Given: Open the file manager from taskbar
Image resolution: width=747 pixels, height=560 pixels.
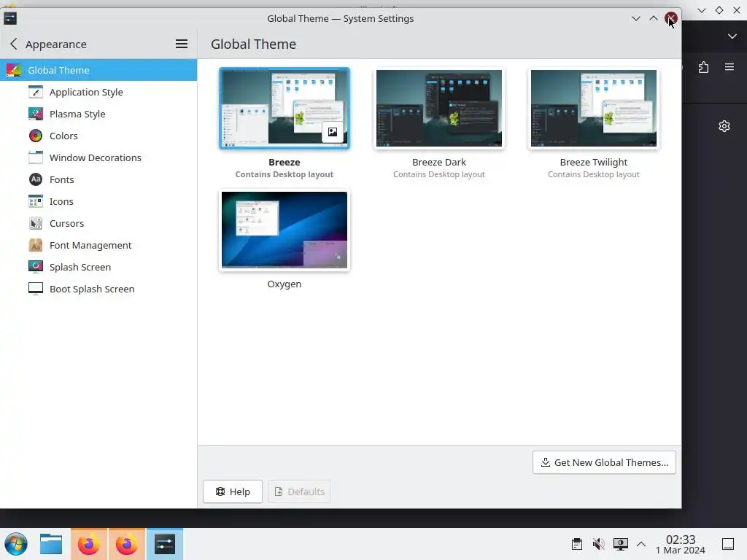Looking at the screenshot, I should click(x=51, y=544).
